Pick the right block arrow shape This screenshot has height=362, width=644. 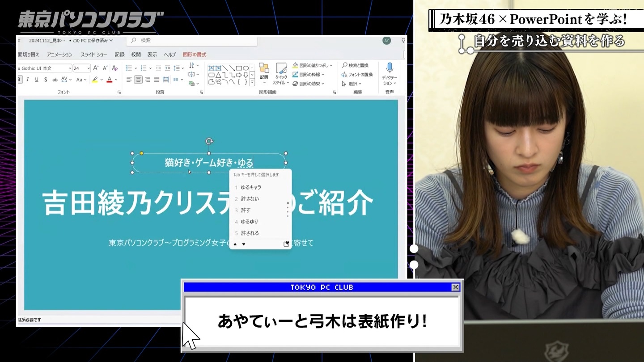(239, 75)
